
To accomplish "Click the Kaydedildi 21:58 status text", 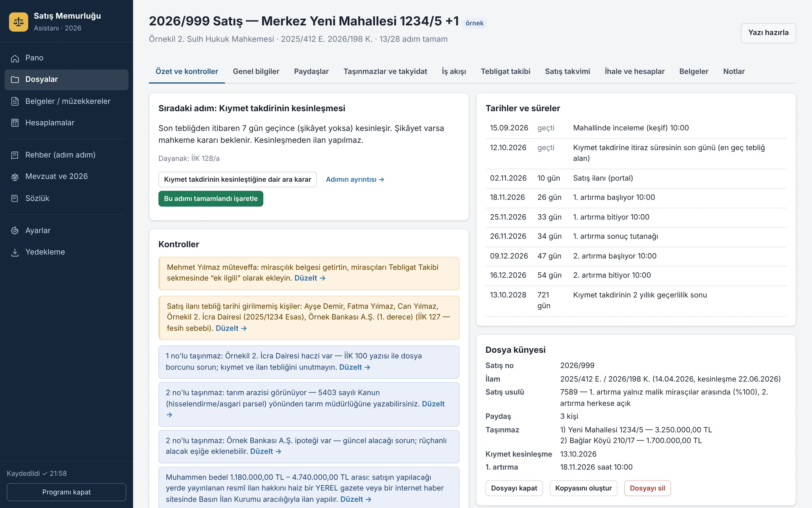I will [x=37, y=473].
